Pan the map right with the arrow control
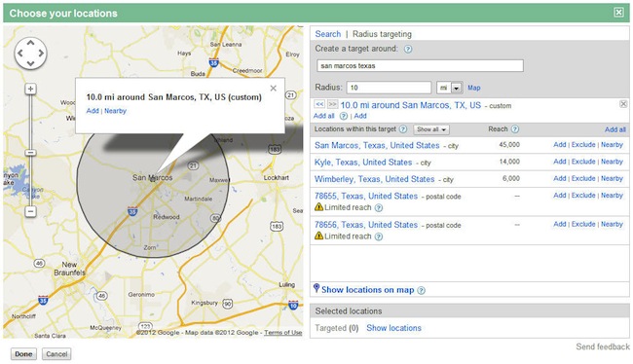Image resolution: width=633 pixels, height=364 pixels. coord(41,53)
